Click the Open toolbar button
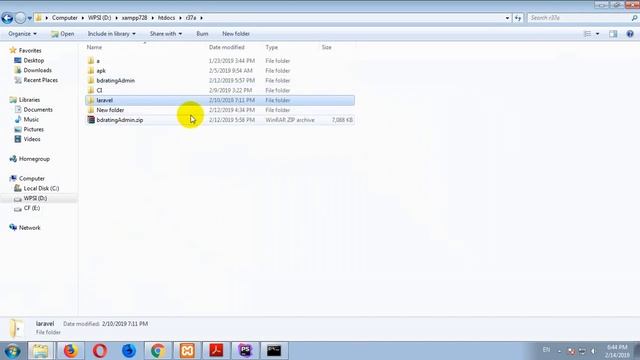The width and height of the screenshot is (640, 360). tap(62, 34)
